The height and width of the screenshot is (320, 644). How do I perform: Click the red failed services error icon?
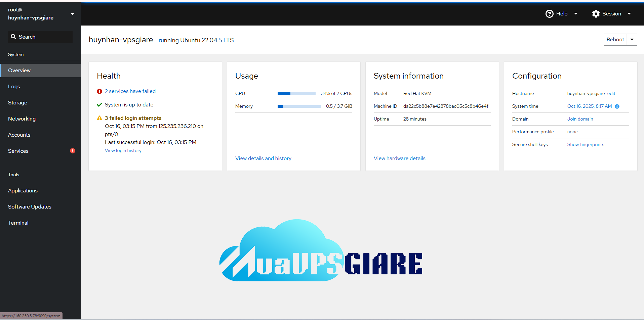click(99, 91)
